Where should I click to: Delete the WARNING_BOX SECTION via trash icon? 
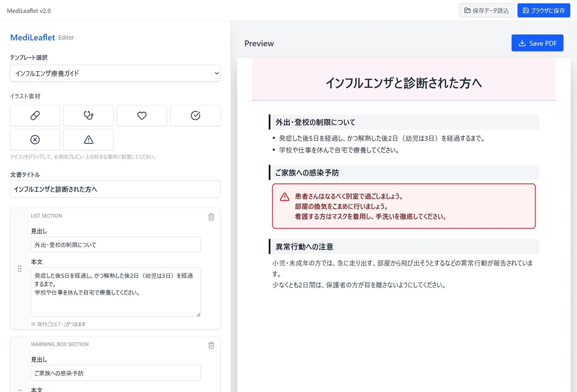click(211, 345)
